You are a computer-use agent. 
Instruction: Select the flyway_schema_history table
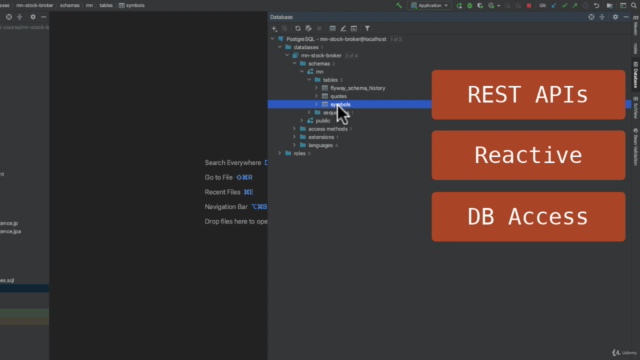358,88
